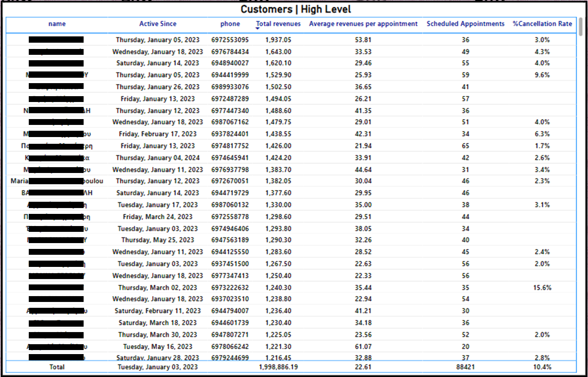This screenshot has width=588, height=377.
Task: Select phone number 6947807271
Action: coord(230,335)
